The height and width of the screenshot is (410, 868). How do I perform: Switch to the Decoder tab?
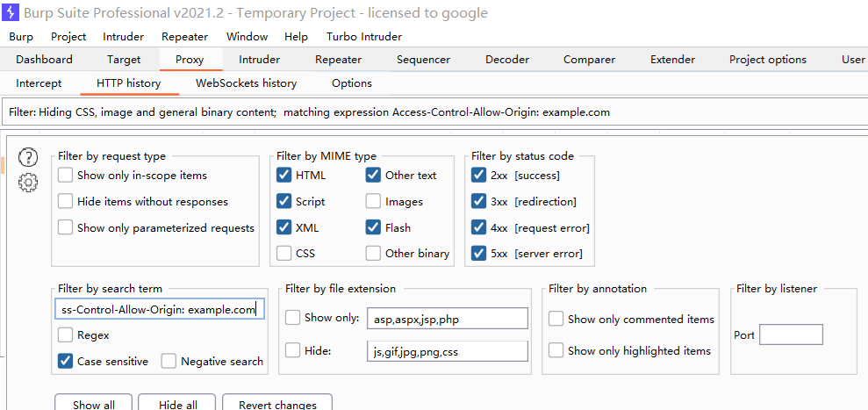click(x=507, y=60)
